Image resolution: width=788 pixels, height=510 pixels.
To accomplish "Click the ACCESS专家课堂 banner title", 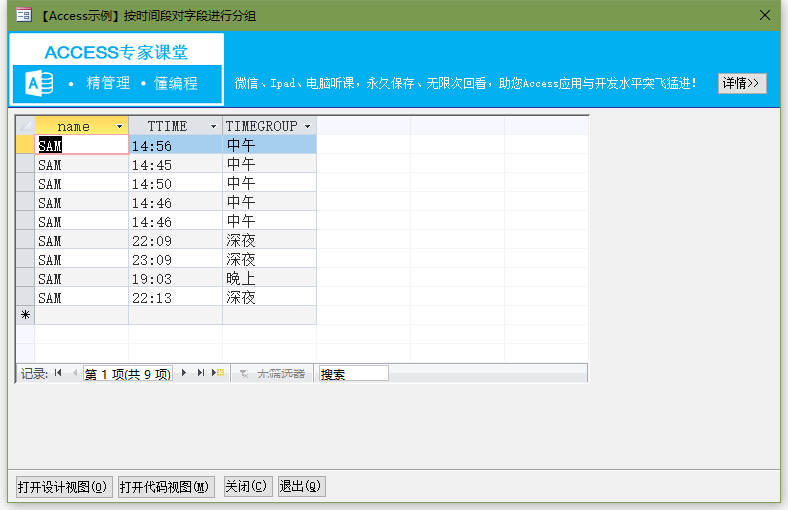I will (116, 52).
